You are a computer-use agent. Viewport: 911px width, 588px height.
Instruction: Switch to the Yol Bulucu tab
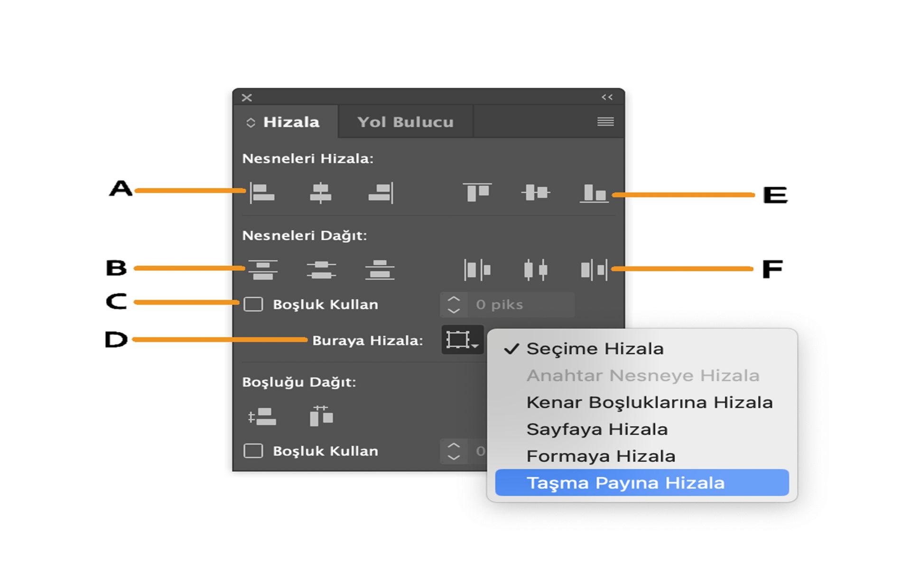tap(406, 121)
